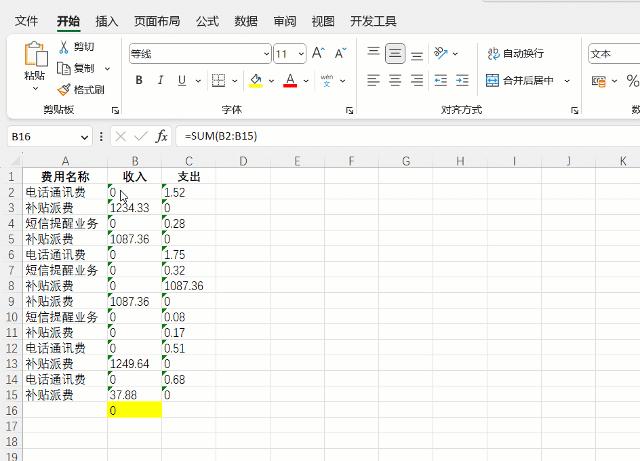This screenshot has width=640, height=461.
Task: Open alignment group dialog launcher
Action: (575, 110)
